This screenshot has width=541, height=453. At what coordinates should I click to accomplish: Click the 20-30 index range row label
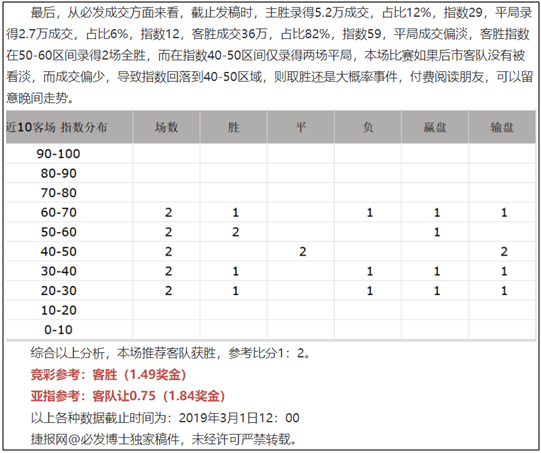coord(58,290)
